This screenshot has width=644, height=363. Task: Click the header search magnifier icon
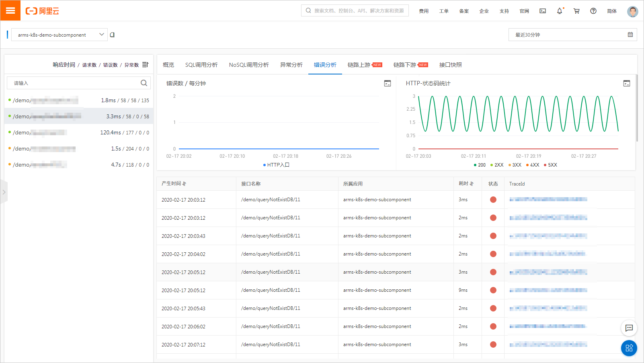pos(308,10)
